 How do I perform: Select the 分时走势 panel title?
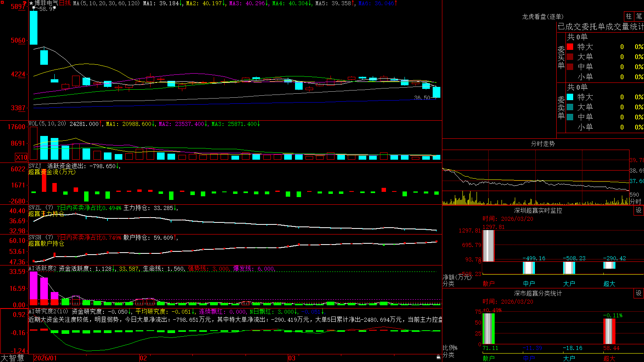pyautogui.click(x=543, y=144)
